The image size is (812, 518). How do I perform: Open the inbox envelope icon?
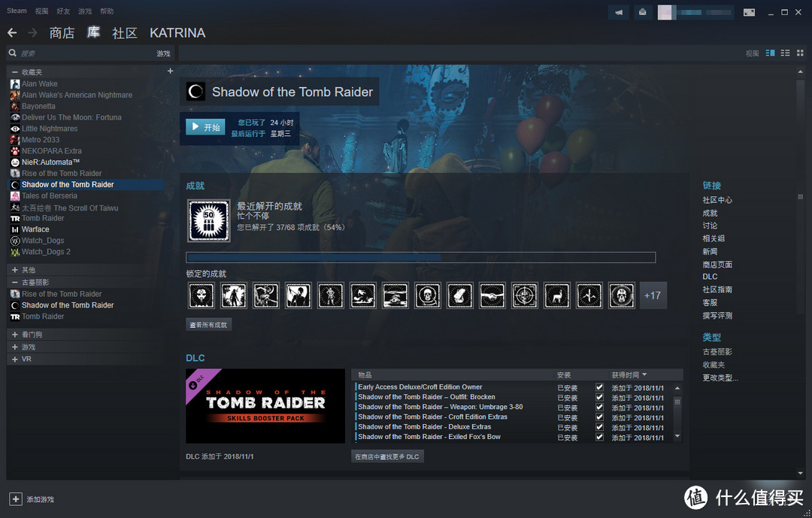click(x=642, y=12)
